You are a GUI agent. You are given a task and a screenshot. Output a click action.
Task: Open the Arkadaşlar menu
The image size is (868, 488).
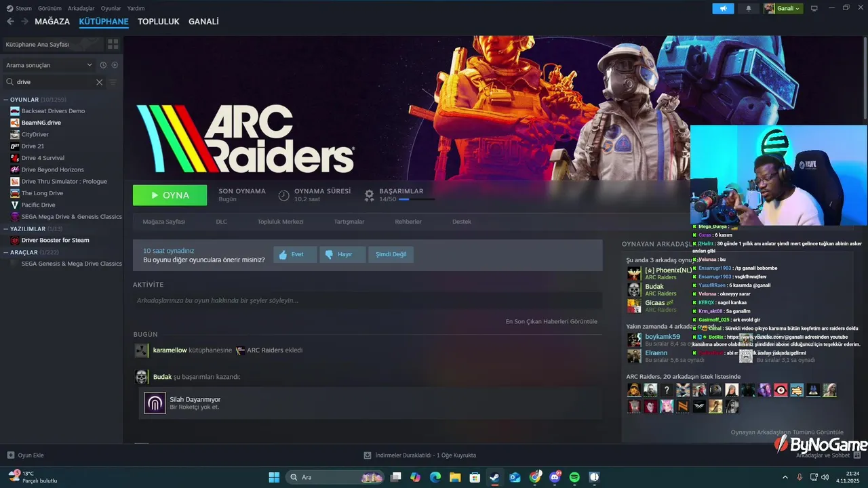click(81, 8)
